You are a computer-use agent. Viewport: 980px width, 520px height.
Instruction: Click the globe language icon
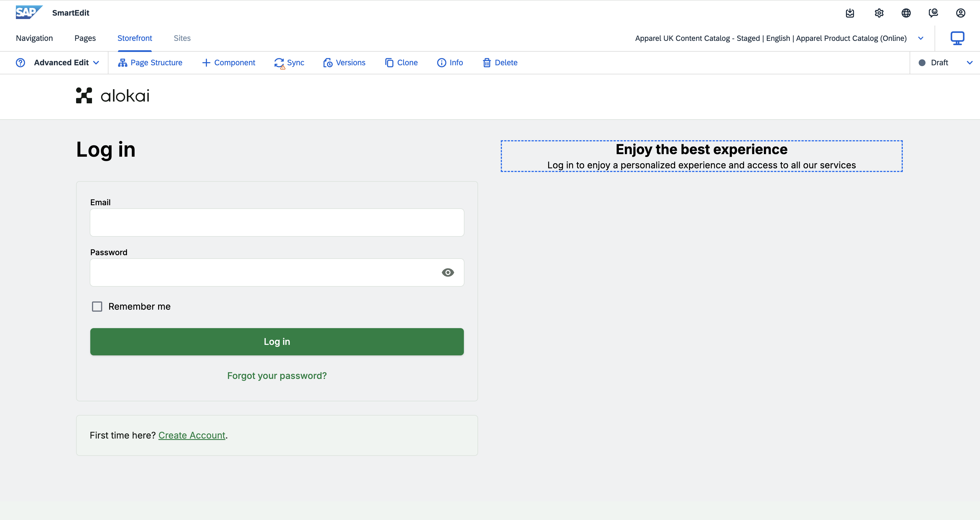(x=906, y=13)
